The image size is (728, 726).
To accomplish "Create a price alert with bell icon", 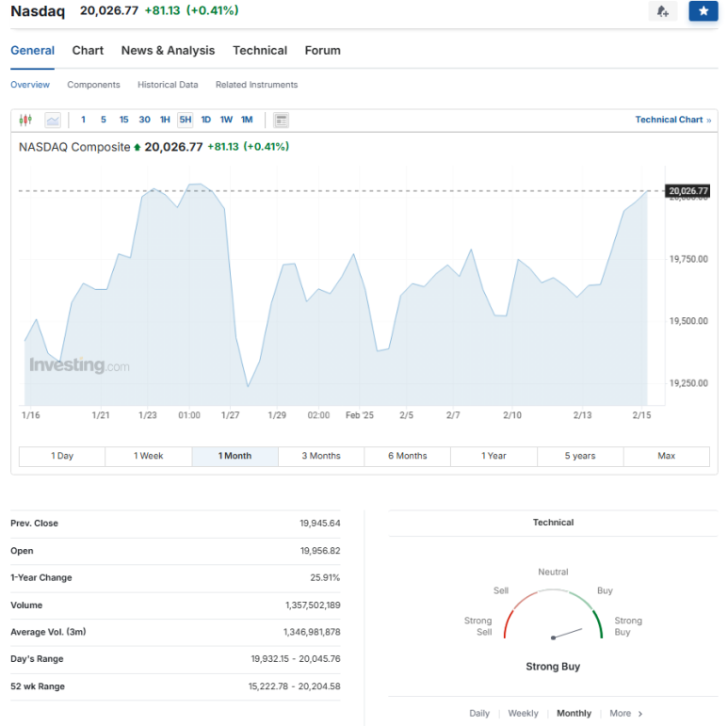I will (x=662, y=11).
